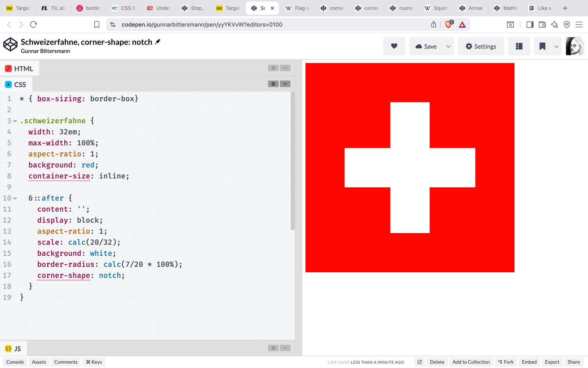Click the Save button
The image size is (588, 368).
pyautogui.click(x=426, y=46)
